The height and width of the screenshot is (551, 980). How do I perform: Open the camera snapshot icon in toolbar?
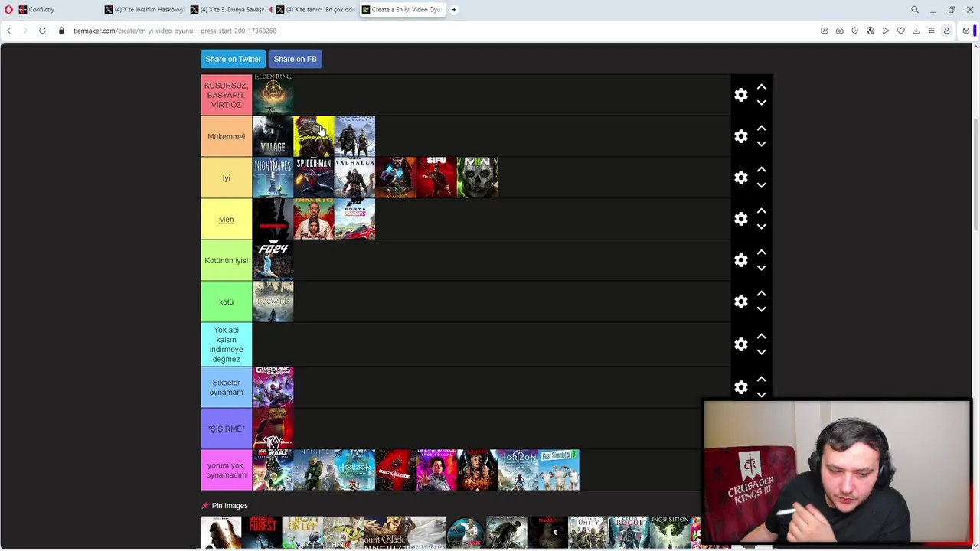839,31
